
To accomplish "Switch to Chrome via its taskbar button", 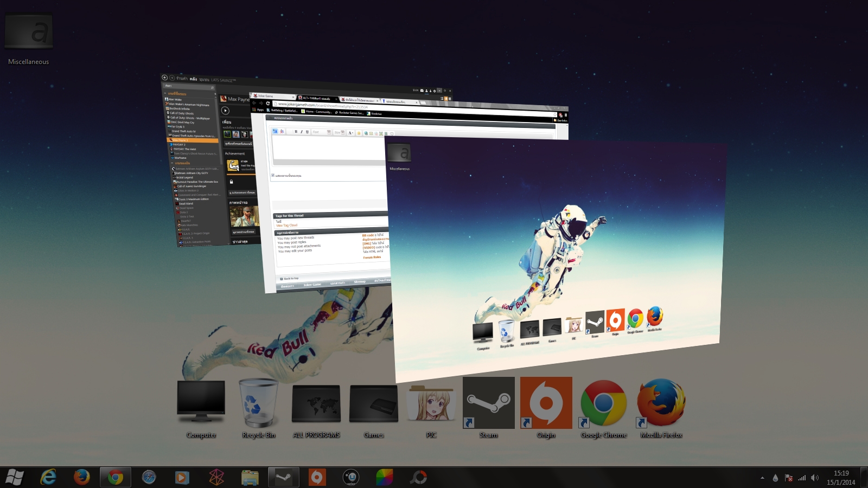I will tap(115, 478).
